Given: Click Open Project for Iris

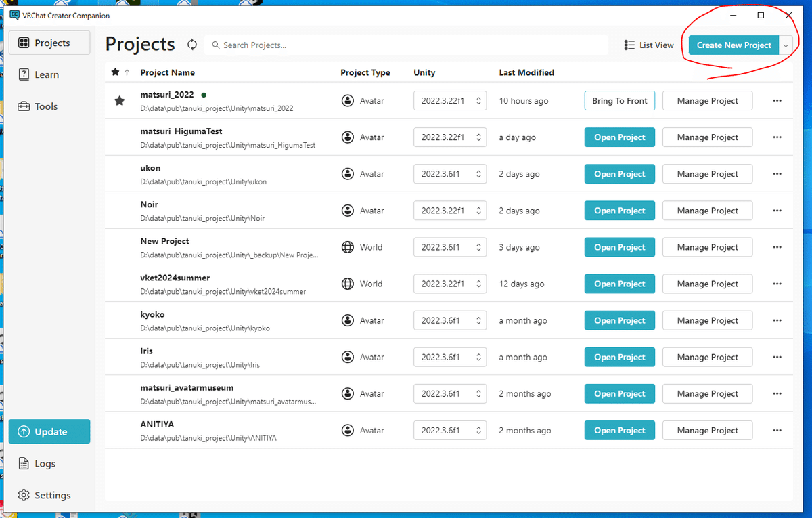Looking at the screenshot, I should tap(620, 357).
